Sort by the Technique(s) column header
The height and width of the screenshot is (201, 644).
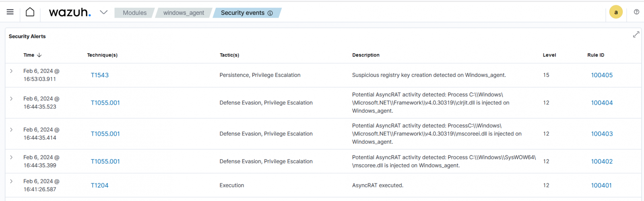(x=102, y=55)
